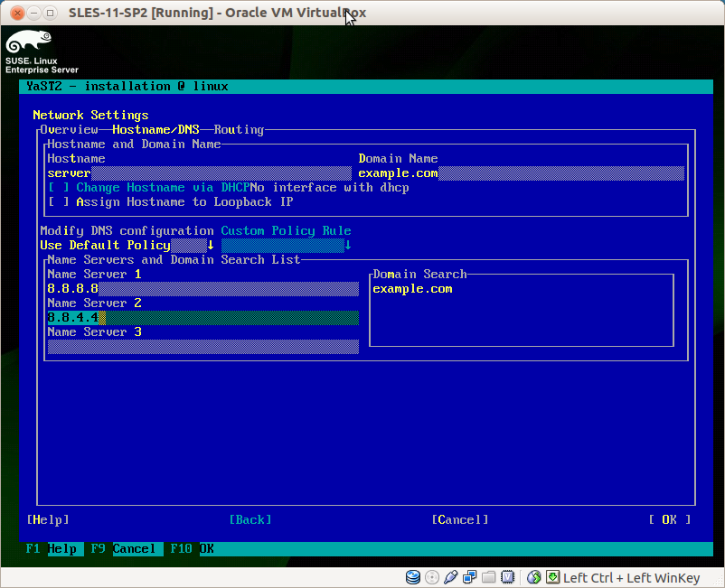The height and width of the screenshot is (588, 725).
Task: Click the Left Ctrl + Left WinKey text
Action: pyautogui.click(x=631, y=578)
